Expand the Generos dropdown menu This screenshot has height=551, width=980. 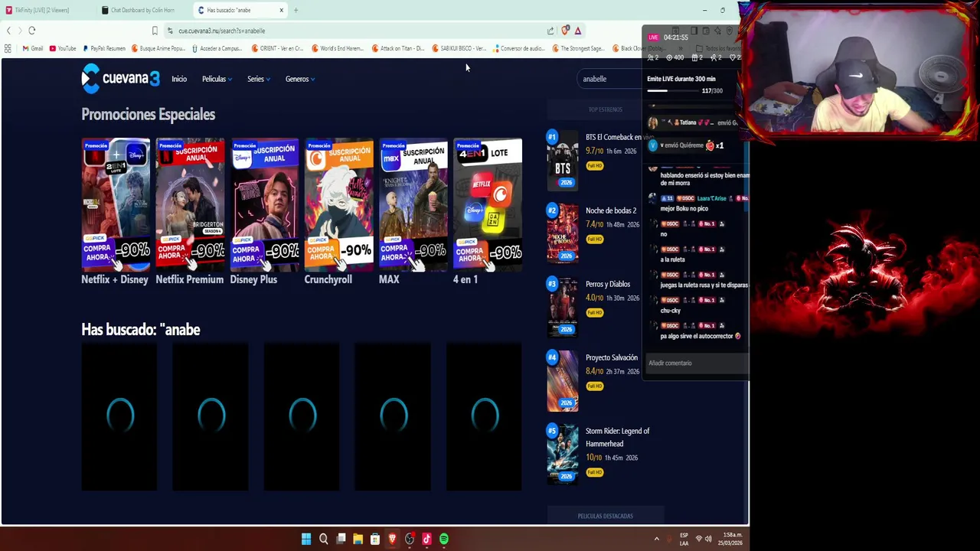pyautogui.click(x=300, y=79)
